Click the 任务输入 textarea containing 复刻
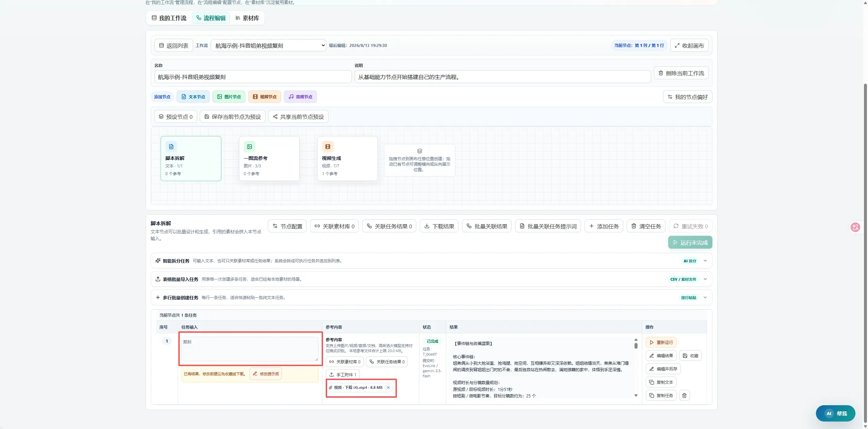 click(x=250, y=349)
